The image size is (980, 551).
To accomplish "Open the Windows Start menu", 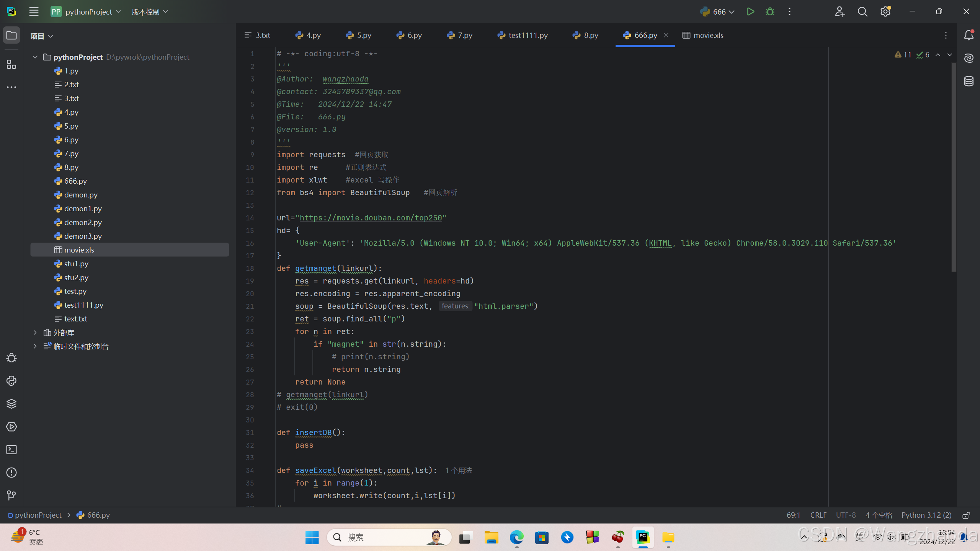I will [312, 537].
